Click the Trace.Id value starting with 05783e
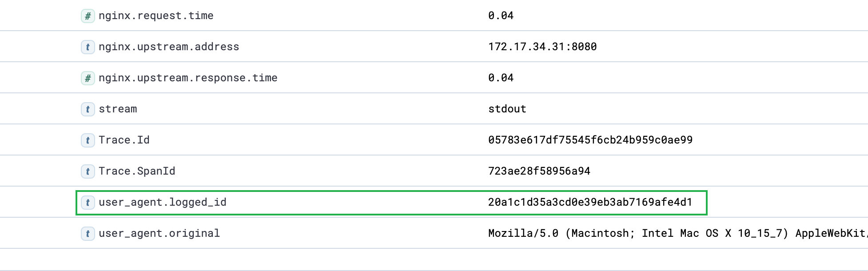This screenshot has width=868, height=271. [590, 140]
